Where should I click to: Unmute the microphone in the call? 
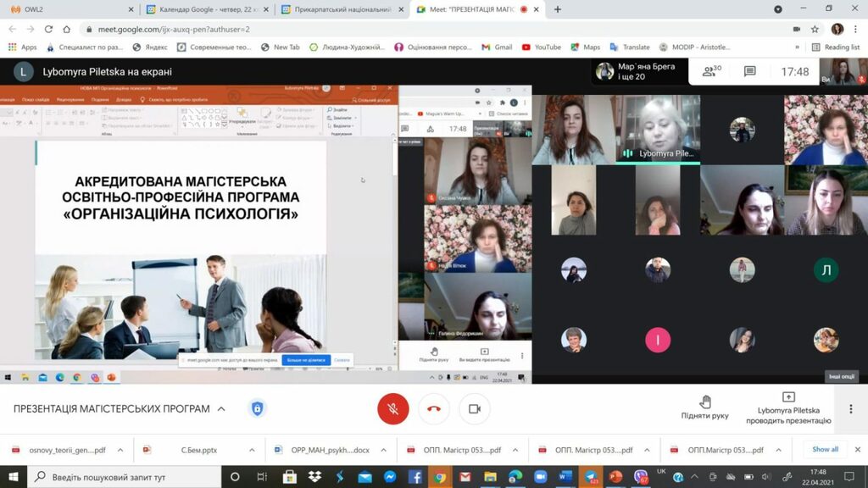pyautogui.click(x=392, y=408)
